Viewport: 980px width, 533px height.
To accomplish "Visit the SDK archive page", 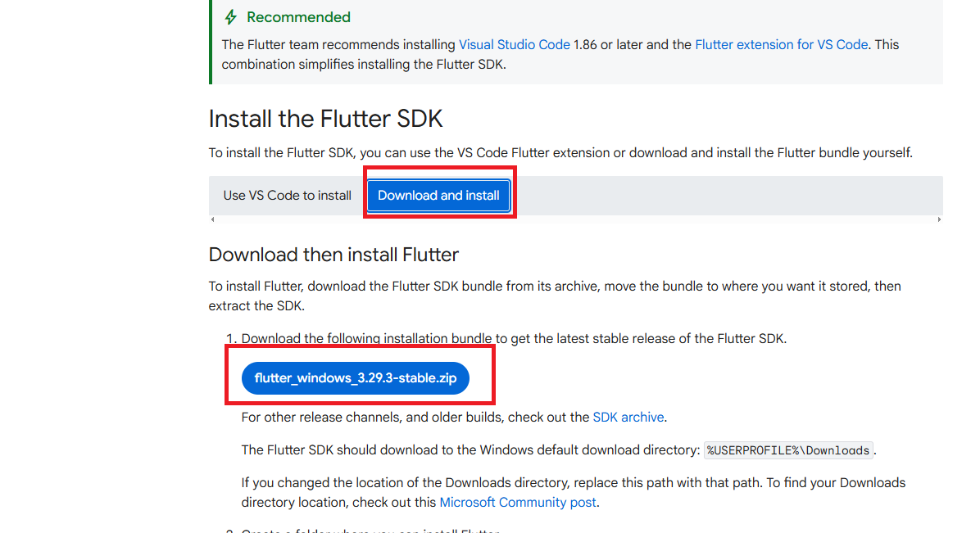I will point(628,417).
